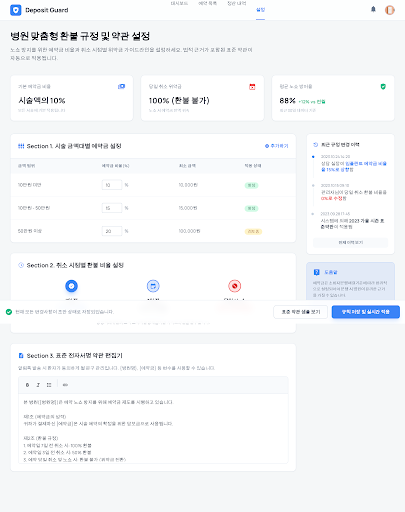
Task: Toggle italic in the terms editor
Action: [x=38, y=385]
